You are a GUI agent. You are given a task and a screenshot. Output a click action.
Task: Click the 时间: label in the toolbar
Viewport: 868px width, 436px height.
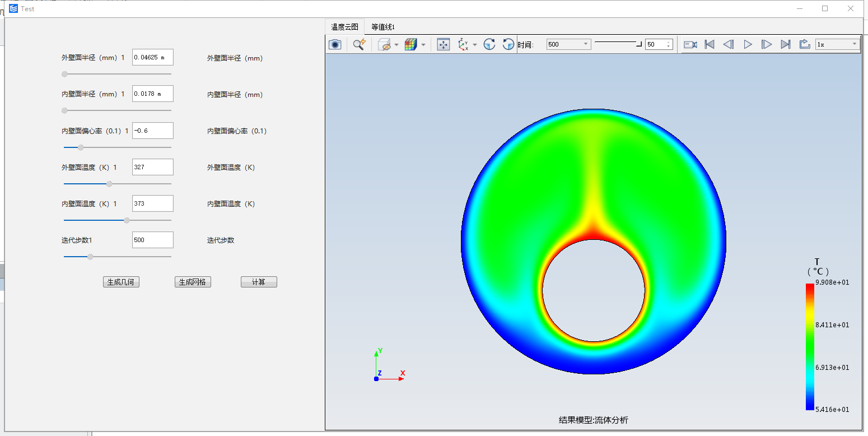click(526, 45)
